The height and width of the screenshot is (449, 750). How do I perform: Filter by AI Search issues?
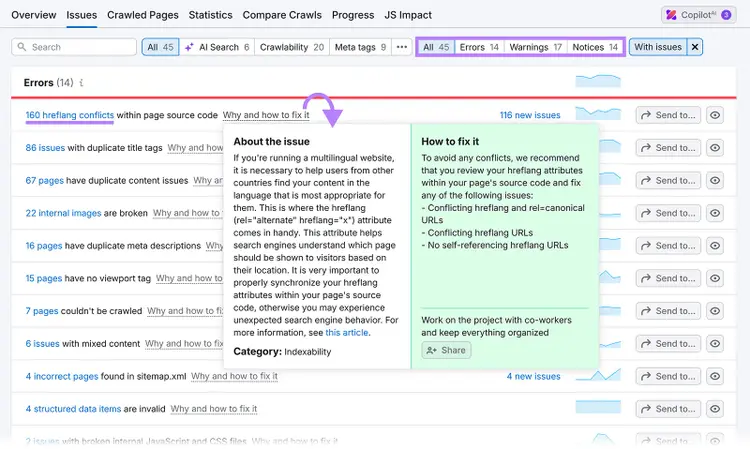tap(217, 47)
